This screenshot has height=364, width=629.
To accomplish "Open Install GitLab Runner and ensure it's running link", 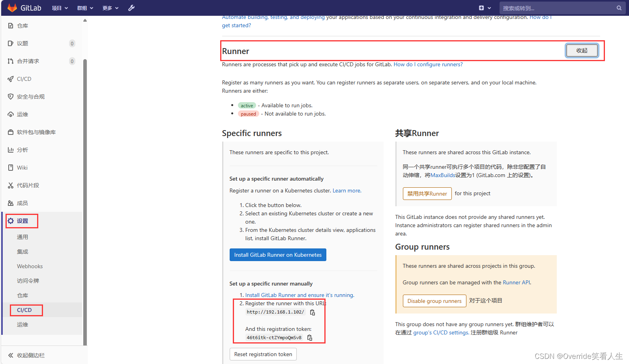I will pos(300,295).
